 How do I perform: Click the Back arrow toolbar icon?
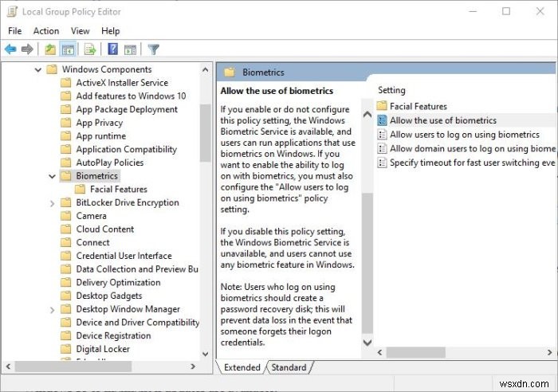click(x=10, y=49)
